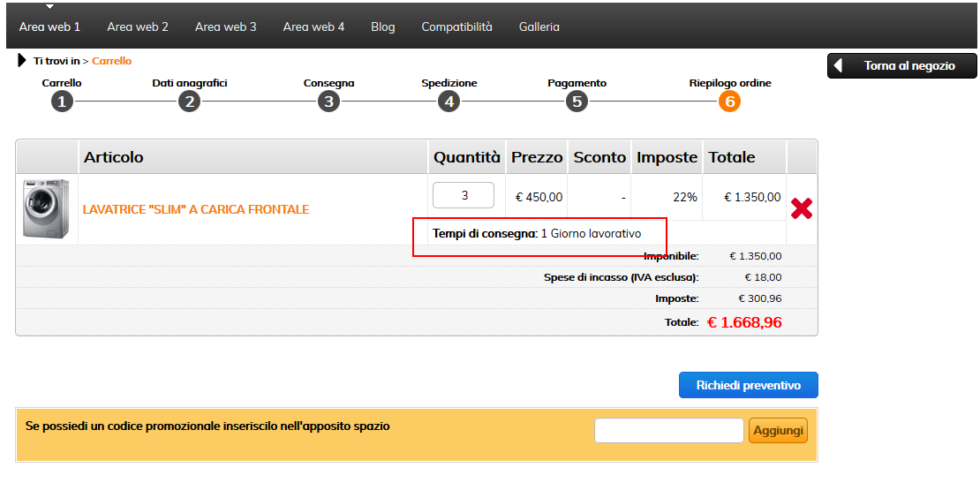
Task: Click step 1 Carrello circle
Action: (62, 102)
